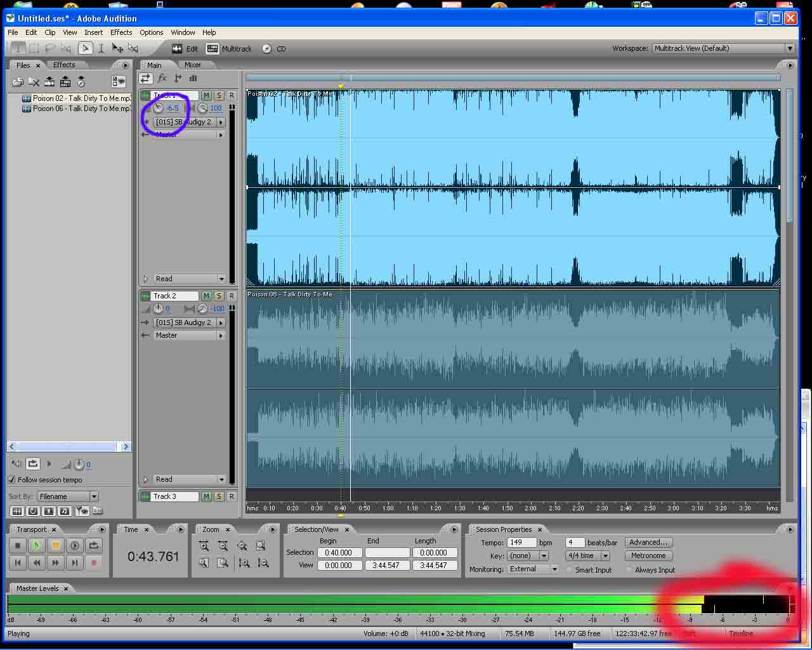This screenshot has height=650, width=812.
Task: Select the Move/Copy Clip tool
Action: coord(117,48)
